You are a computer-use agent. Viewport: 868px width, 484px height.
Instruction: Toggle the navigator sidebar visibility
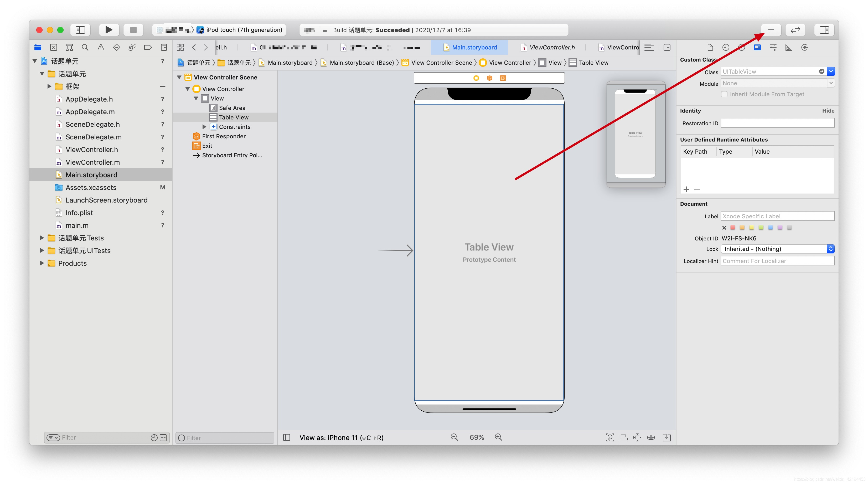pyautogui.click(x=80, y=30)
